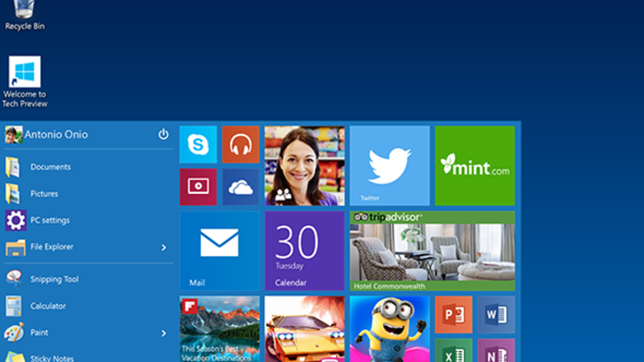Click the PC settings gear icon
644x362 pixels.
tap(15, 220)
